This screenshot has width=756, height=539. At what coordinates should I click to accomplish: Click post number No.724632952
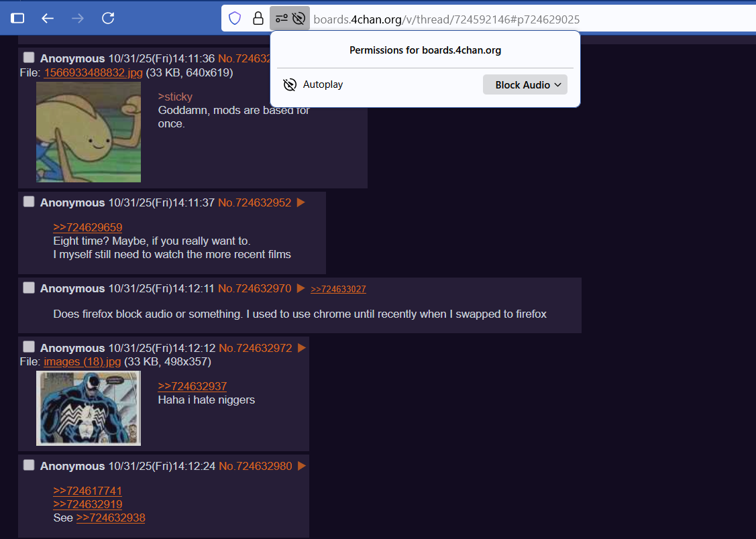point(255,202)
